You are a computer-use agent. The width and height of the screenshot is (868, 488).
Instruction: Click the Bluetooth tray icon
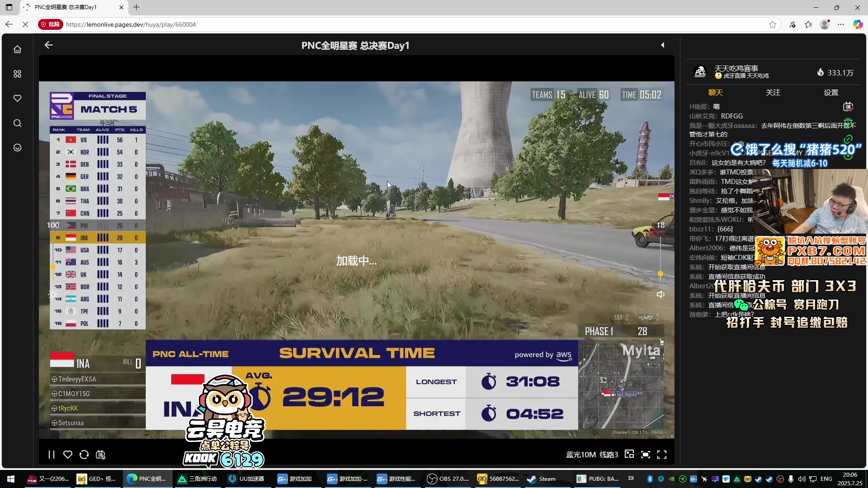click(650, 479)
